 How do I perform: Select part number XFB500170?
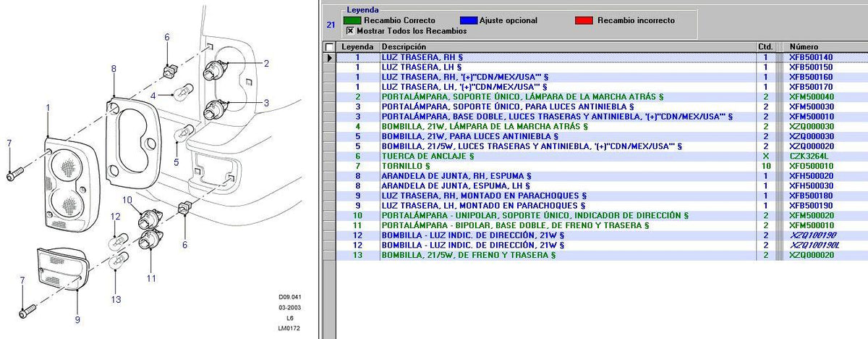(x=811, y=86)
